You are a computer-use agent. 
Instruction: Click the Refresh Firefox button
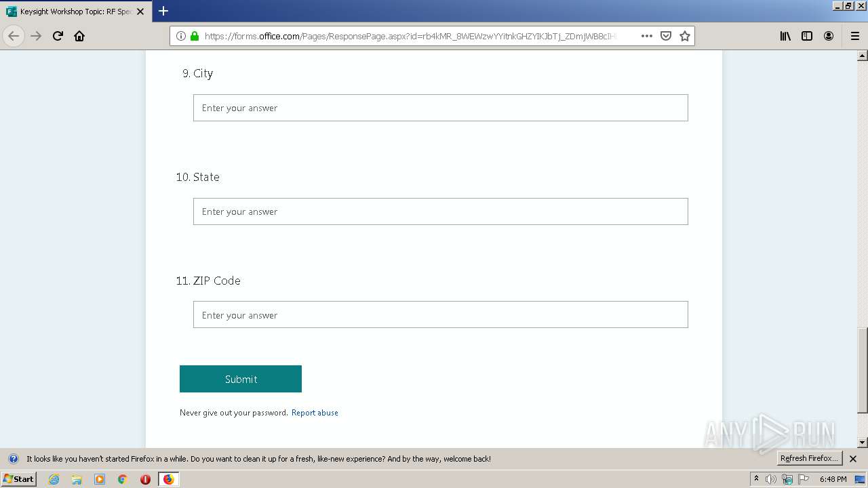(x=809, y=458)
